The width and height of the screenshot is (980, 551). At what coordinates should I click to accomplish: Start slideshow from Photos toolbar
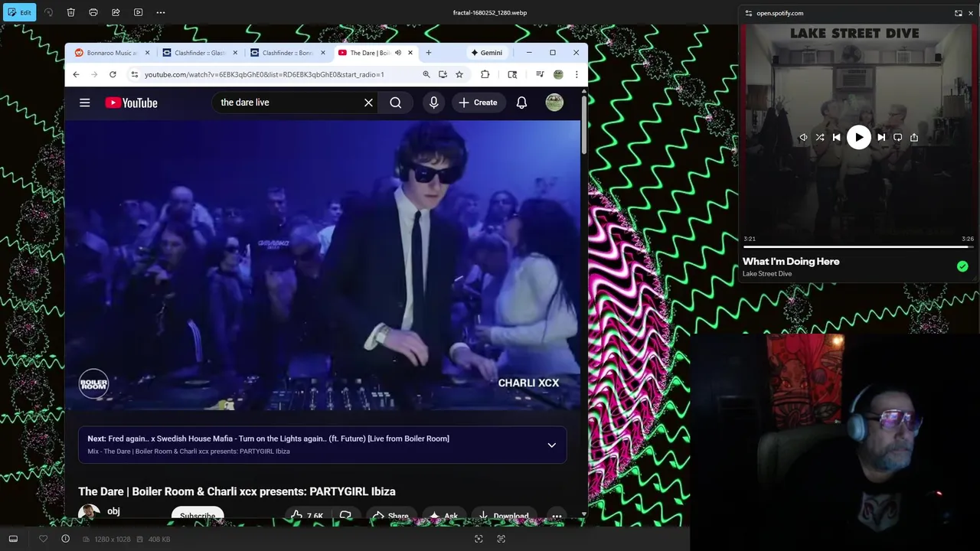[138, 12]
